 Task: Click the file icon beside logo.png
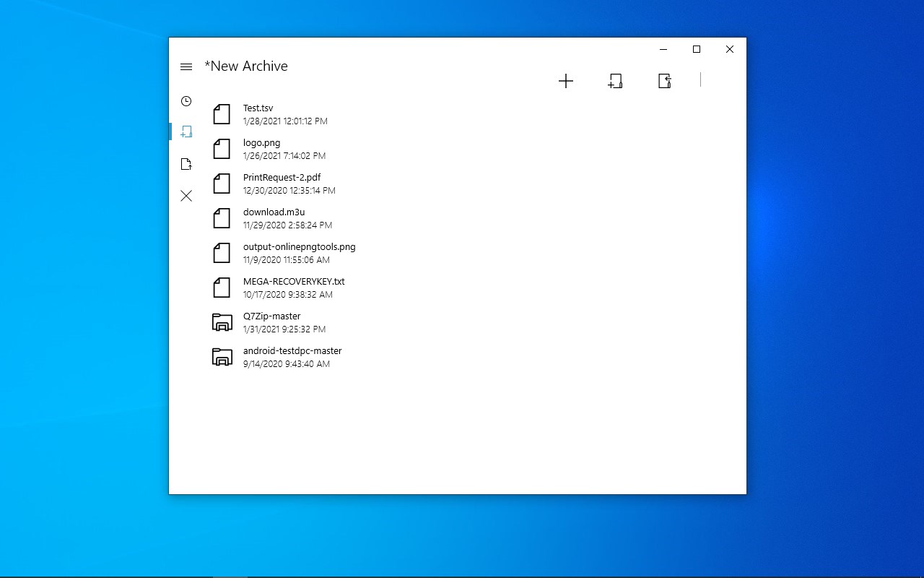point(222,149)
